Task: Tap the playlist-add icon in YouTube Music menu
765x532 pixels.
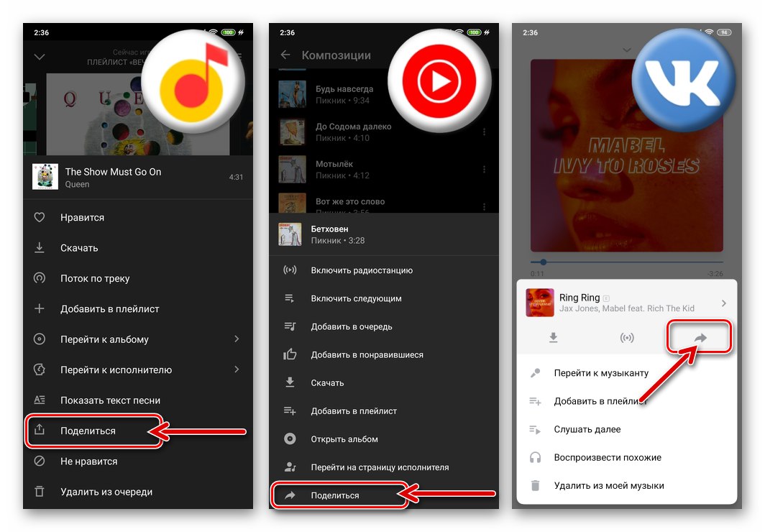Action: (290, 411)
